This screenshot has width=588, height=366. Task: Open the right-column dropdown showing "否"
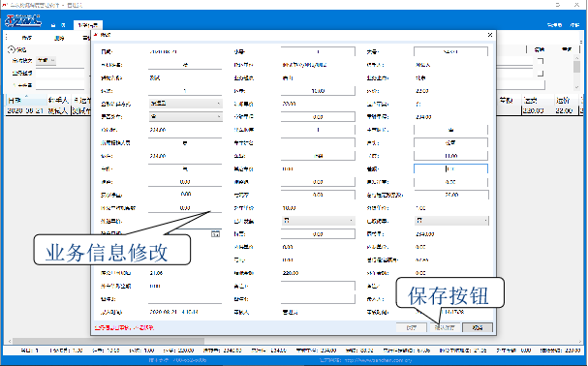click(x=451, y=221)
